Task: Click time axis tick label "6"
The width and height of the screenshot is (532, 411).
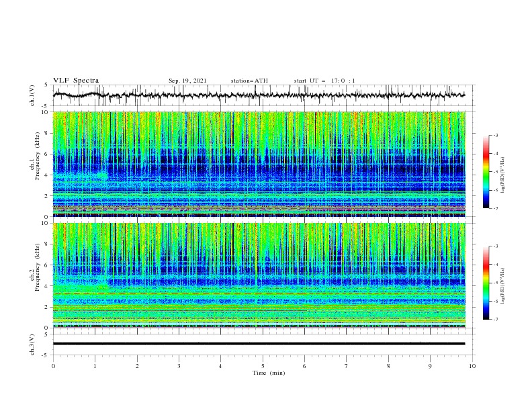Action: (304, 366)
